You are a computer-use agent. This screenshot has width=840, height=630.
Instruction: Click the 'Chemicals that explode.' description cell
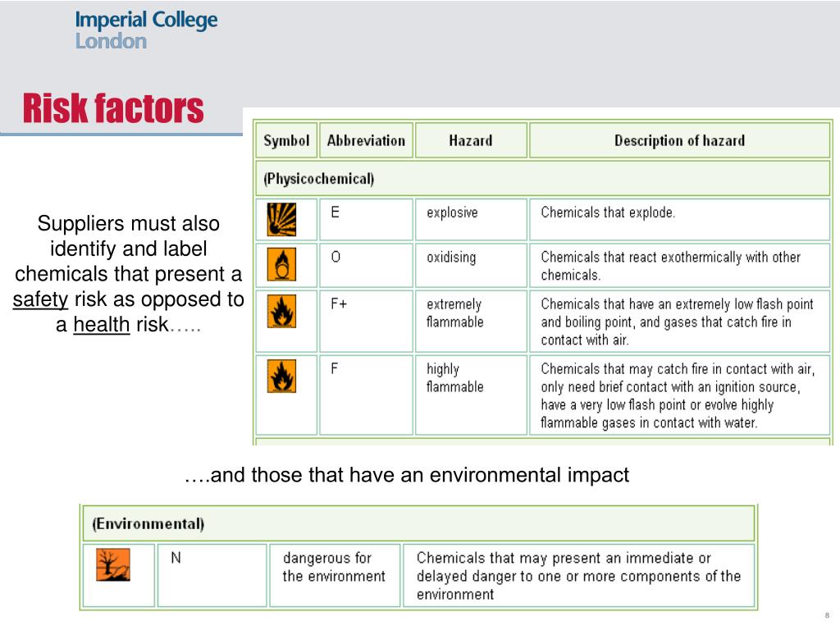coord(679,219)
